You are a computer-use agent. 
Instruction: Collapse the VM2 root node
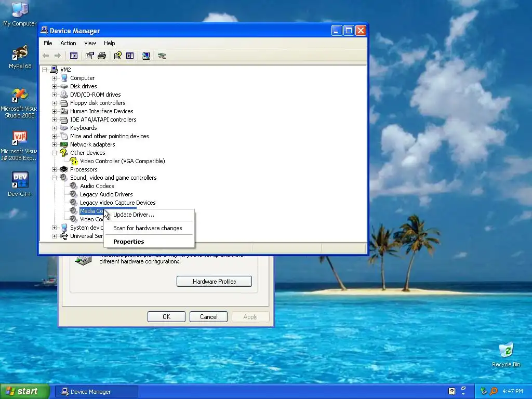[45, 70]
